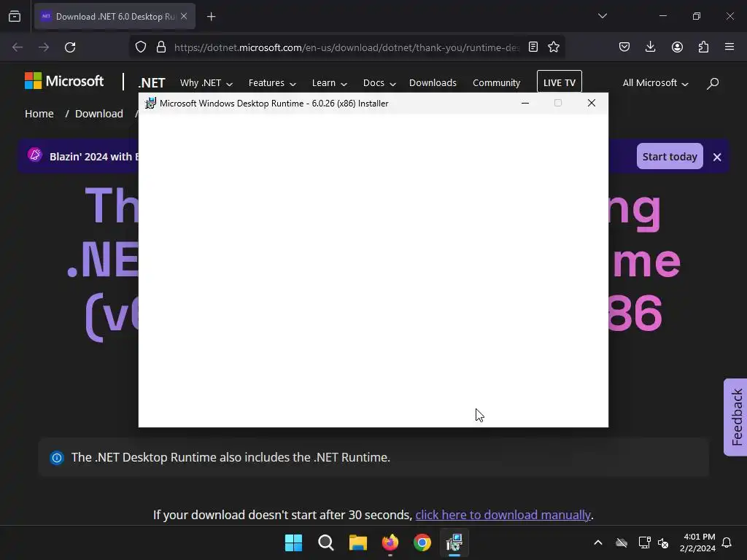Image resolution: width=747 pixels, height=560 pixels.
Task: Go to Home breadcrumb
Action: (39, 114)
